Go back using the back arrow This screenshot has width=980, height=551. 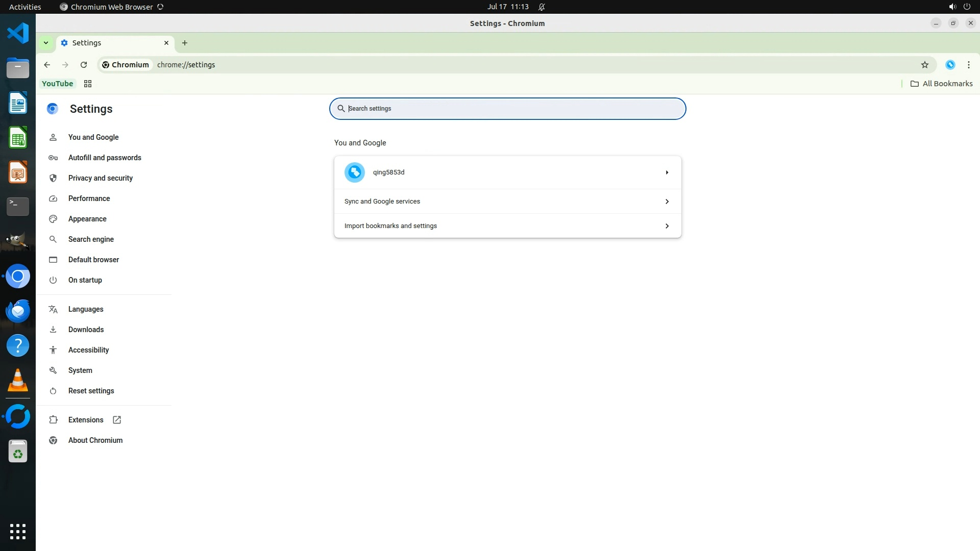tap(47, 65)
